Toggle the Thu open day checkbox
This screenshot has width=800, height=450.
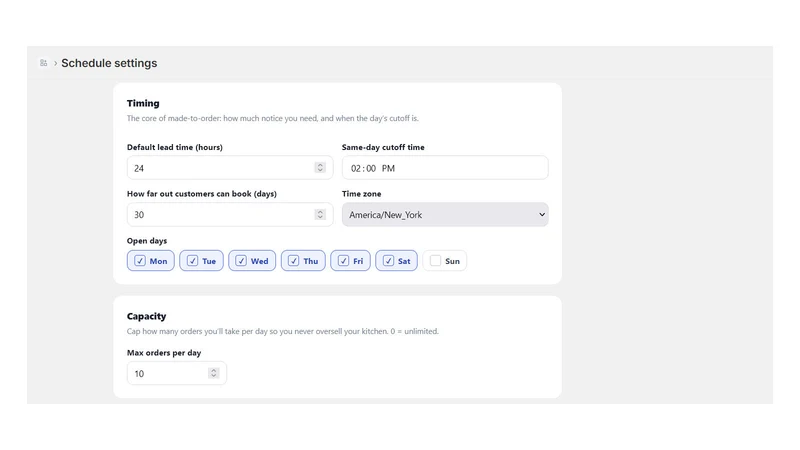pos(293,261)
